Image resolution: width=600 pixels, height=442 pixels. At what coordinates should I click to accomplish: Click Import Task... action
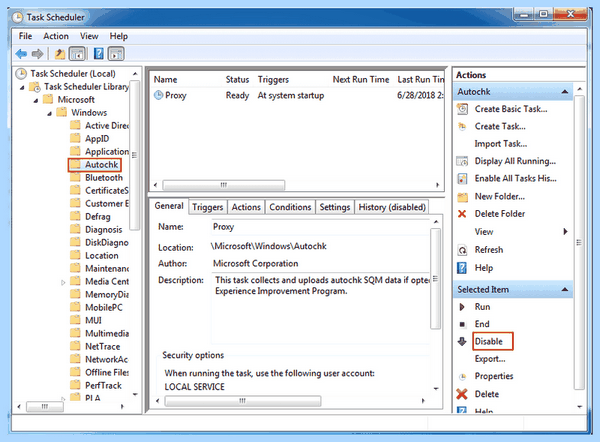(501, 144)
